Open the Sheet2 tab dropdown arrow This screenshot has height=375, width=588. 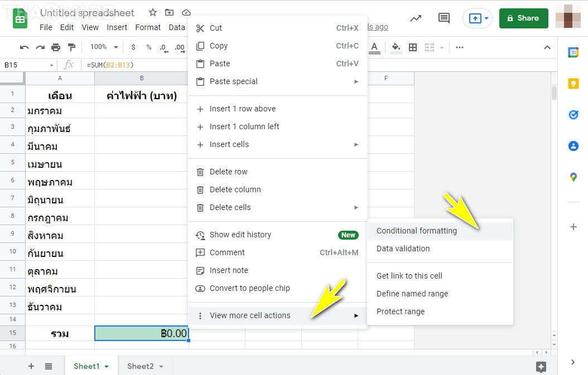coord(161,367)
